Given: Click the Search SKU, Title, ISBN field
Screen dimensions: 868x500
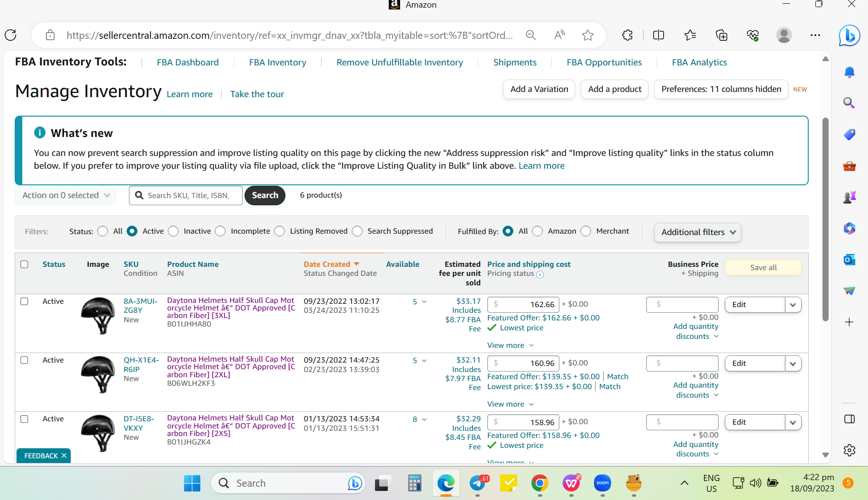Looking at the screenshot, I should [x=186, y=195].
